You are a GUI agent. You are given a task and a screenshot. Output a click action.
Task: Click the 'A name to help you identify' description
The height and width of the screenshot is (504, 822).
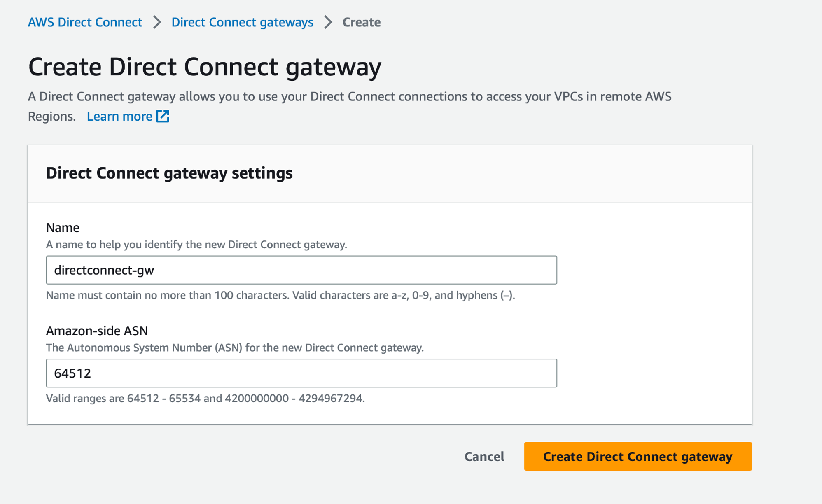tap(196, 245)
